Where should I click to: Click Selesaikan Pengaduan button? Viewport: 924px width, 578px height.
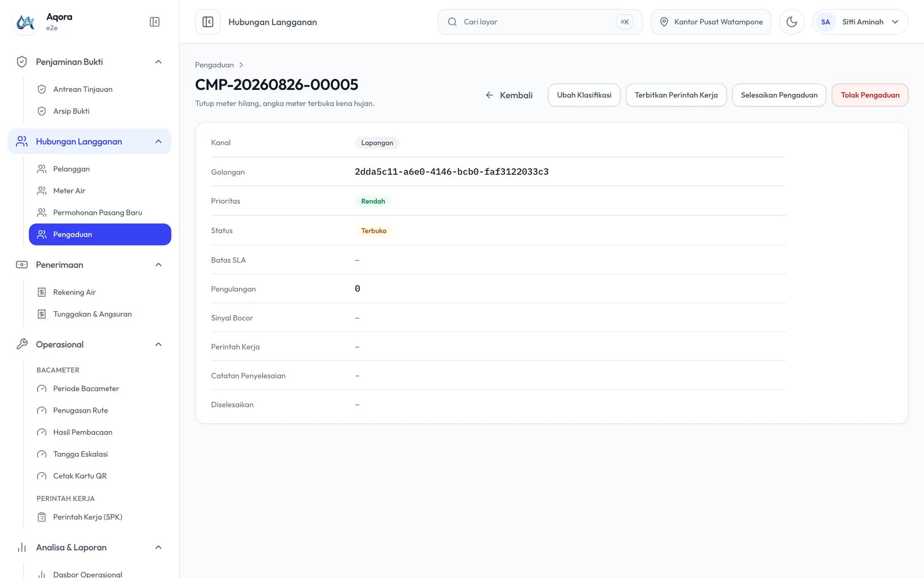click(x=779, y=95)
